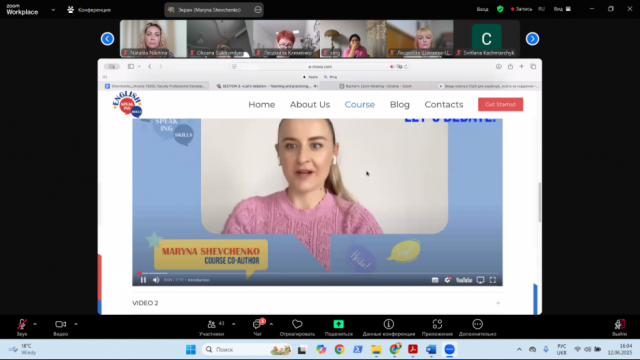Open a new Safari tab with plus
The image size is (640, 360).
click(x=521, y=67)
